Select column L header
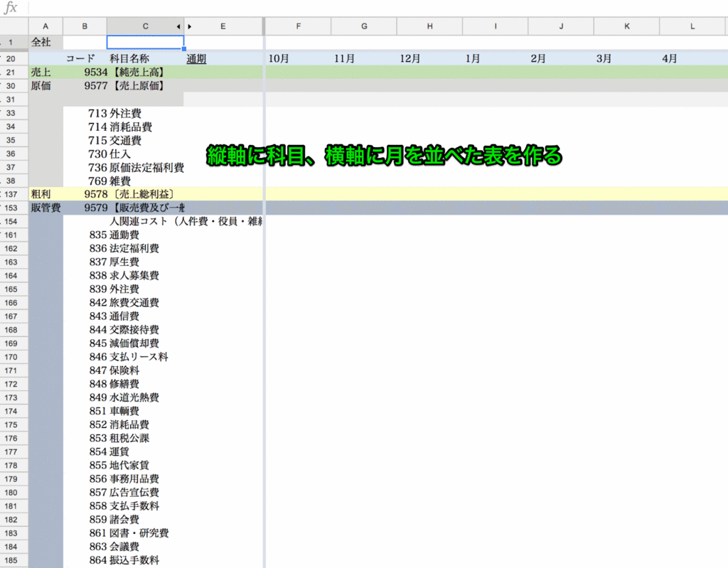 click(692, 26)
